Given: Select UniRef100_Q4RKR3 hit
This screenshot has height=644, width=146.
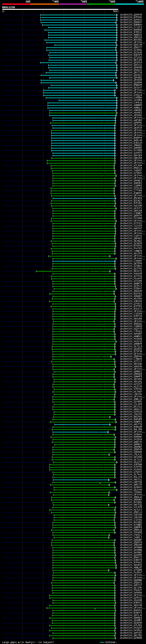Looking at the screenshot, I should tap(131, 183).
